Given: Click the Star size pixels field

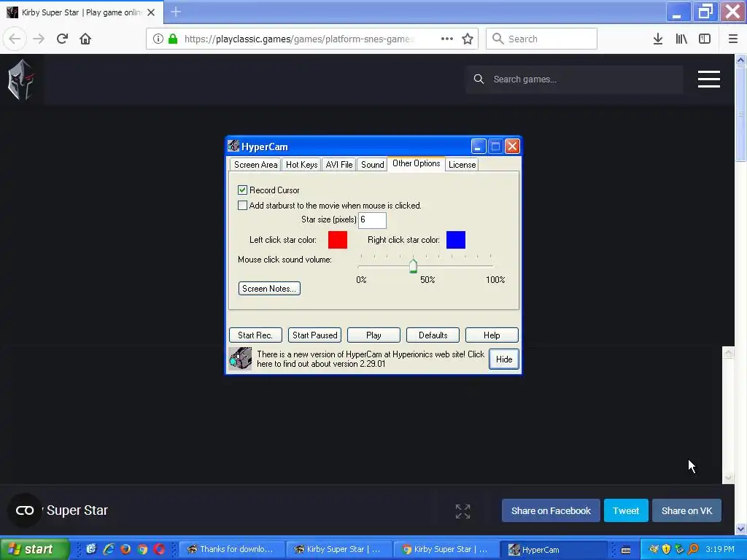Looking at the screenshot, I should (372, 220).
